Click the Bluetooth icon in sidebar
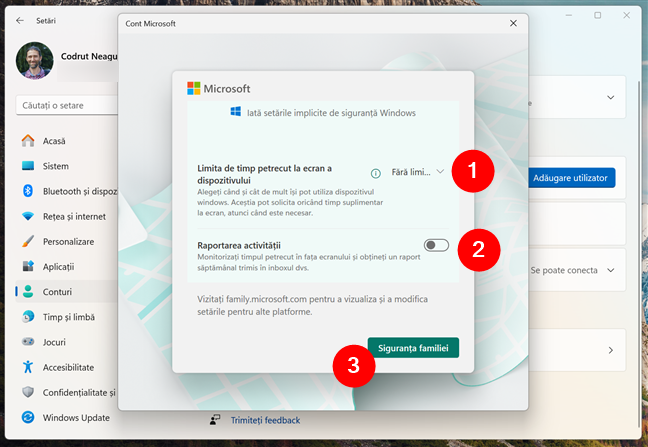This screenshot has width=648, height=447. 28,191
